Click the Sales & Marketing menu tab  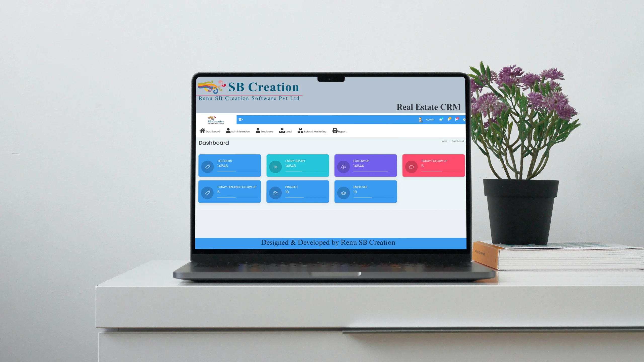pyautogui.click(x=312, y=131)
